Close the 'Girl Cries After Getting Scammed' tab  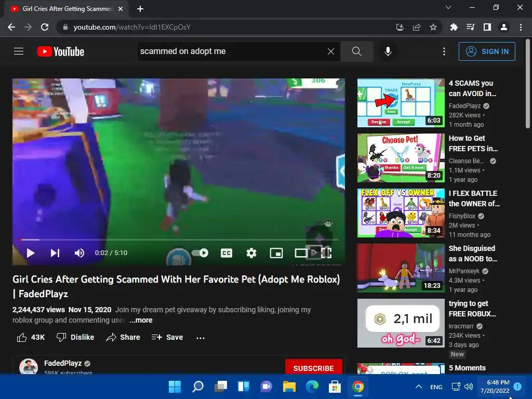121,9
